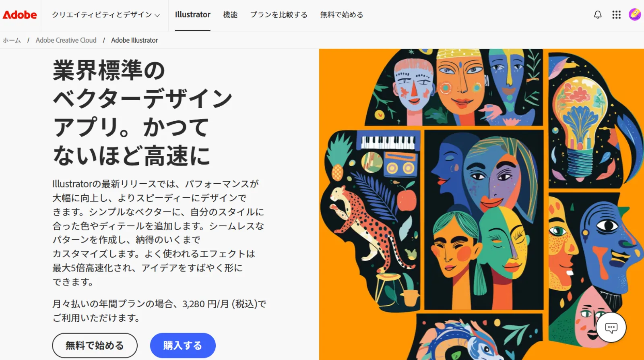
Task: Open the user profile avatar
Action: pyautogui.click(x=635, y=14)
